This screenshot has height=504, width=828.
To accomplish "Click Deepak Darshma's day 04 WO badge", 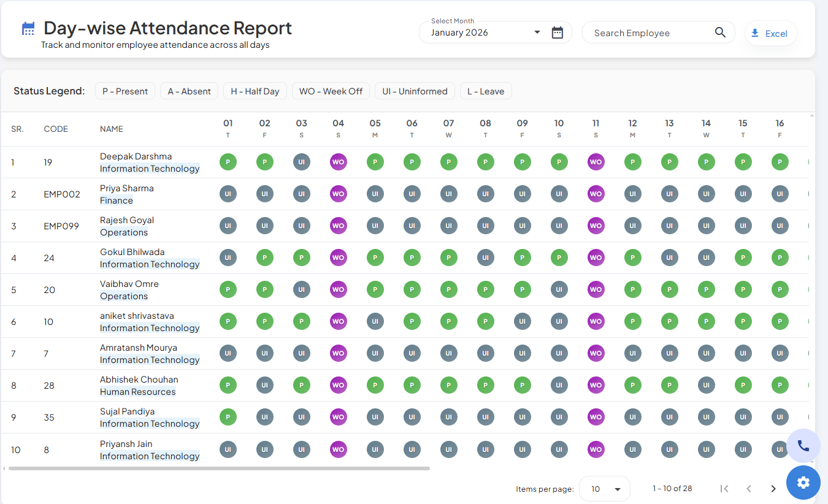I will click(x=338, y=162).
